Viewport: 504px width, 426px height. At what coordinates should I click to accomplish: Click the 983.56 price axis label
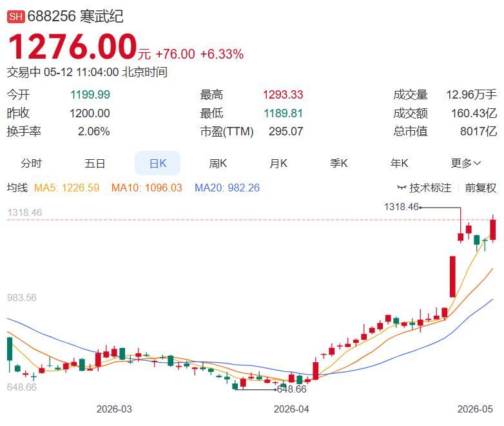point(22,298)
